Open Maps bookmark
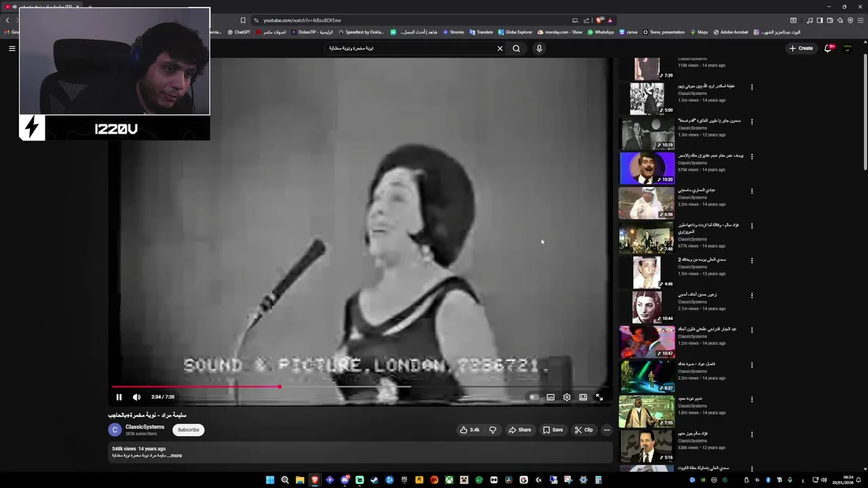The height and width of the screenshot is (488, 868). [x=699, y=32]
